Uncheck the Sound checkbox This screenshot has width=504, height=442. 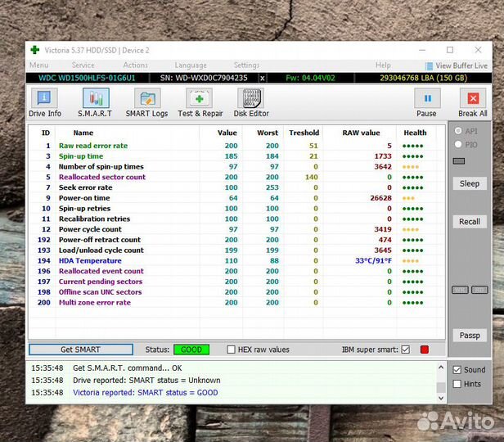[457, 370]
